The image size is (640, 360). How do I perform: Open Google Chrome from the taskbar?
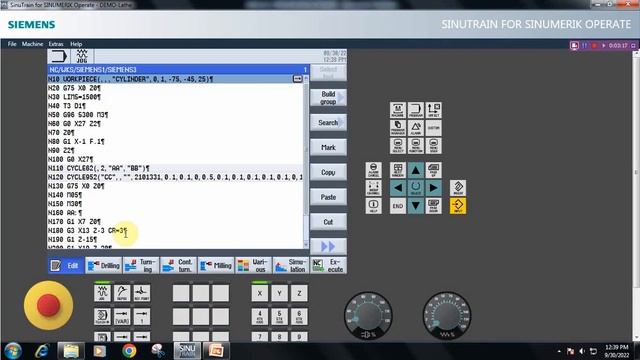tap(129, 351)
